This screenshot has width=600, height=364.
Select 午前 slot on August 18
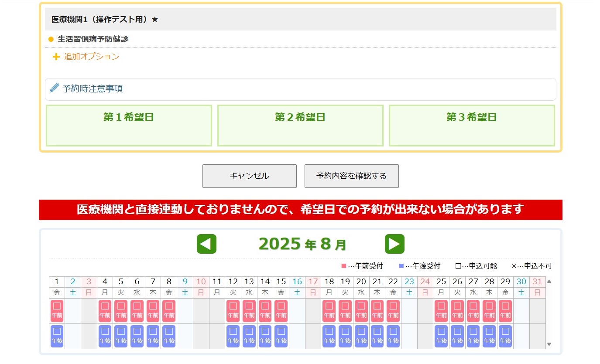pos(329,311)
